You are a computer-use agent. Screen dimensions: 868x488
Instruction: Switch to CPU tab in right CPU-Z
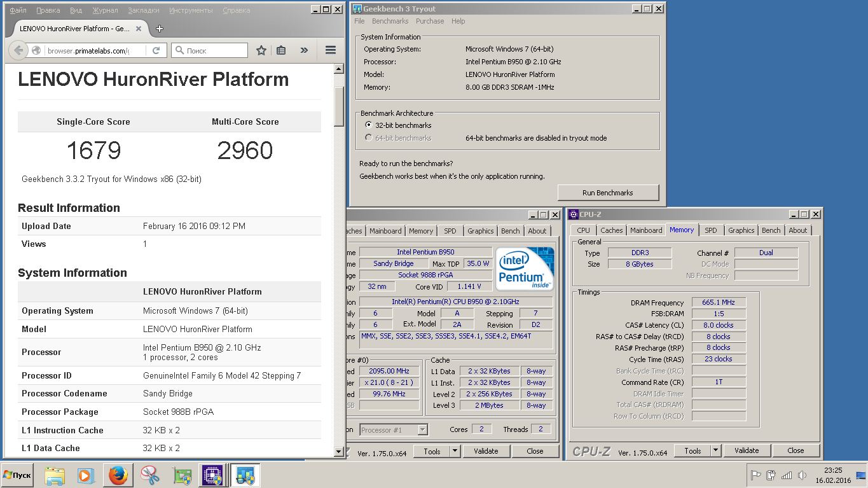(x=583, y=230)
